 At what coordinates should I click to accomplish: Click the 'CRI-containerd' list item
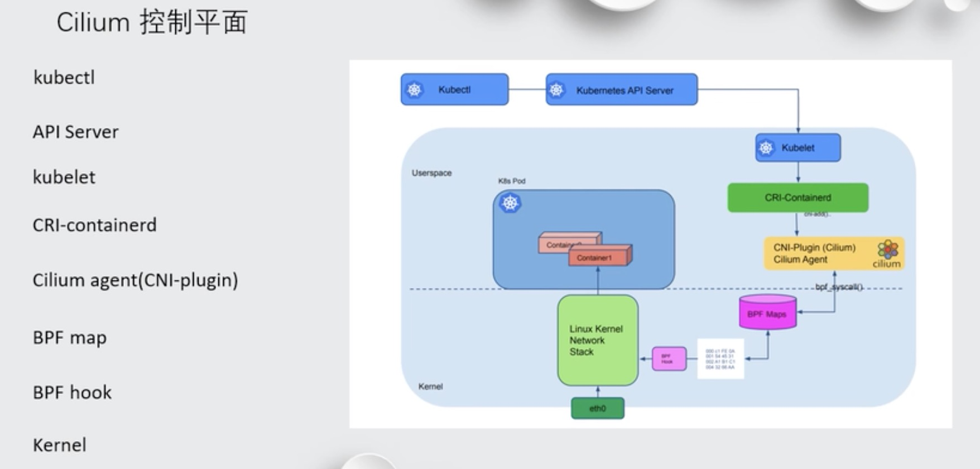tap(94, 225)
